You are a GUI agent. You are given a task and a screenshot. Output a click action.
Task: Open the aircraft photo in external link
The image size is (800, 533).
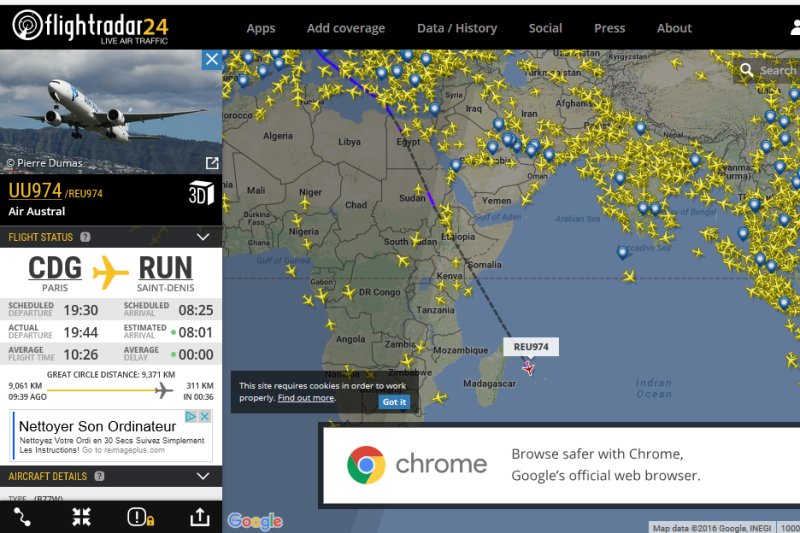click(212, 163)
